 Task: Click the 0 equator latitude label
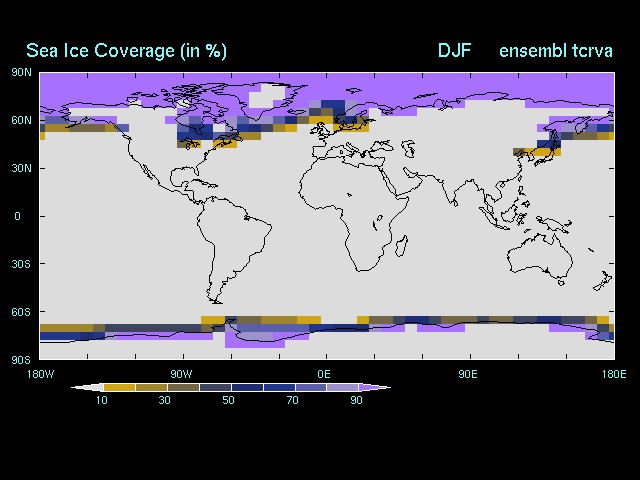(17, 216)
